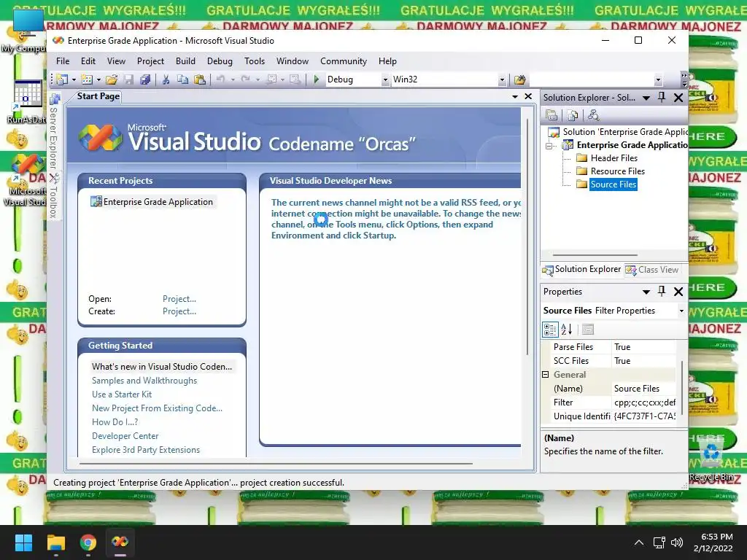Click Explore 3rd Party Extensions link
747x560 pixels.
coord(146,449)
